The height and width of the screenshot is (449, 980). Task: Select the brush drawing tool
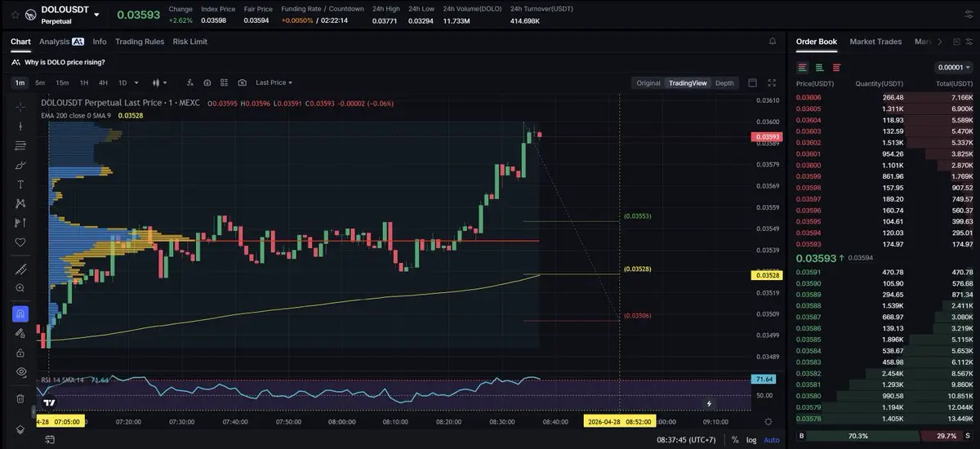tap(20, 165)
